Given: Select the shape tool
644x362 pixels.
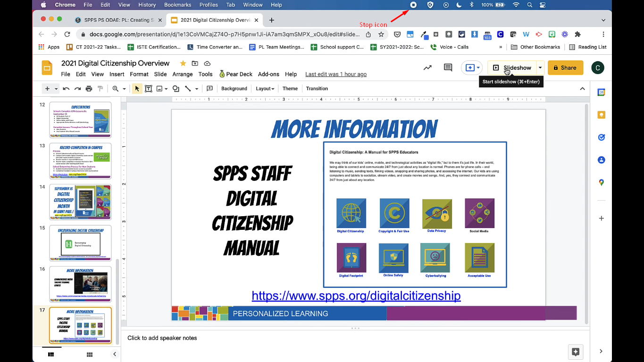Looking at the screenshot, I should (x=176, y=89).
